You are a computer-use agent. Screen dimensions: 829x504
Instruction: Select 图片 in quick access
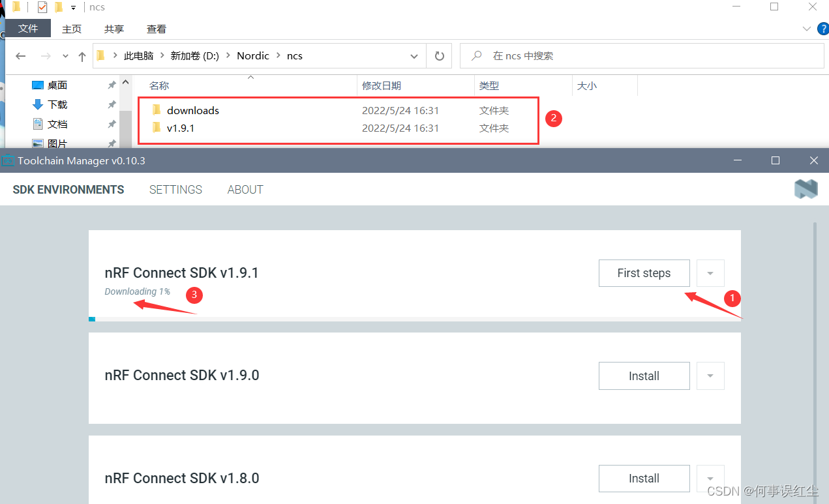pyautogui.click(x=57, y=143)
